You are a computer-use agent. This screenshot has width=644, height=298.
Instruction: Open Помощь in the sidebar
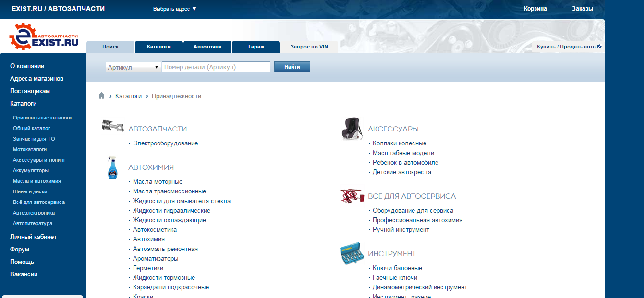(22, 262)
